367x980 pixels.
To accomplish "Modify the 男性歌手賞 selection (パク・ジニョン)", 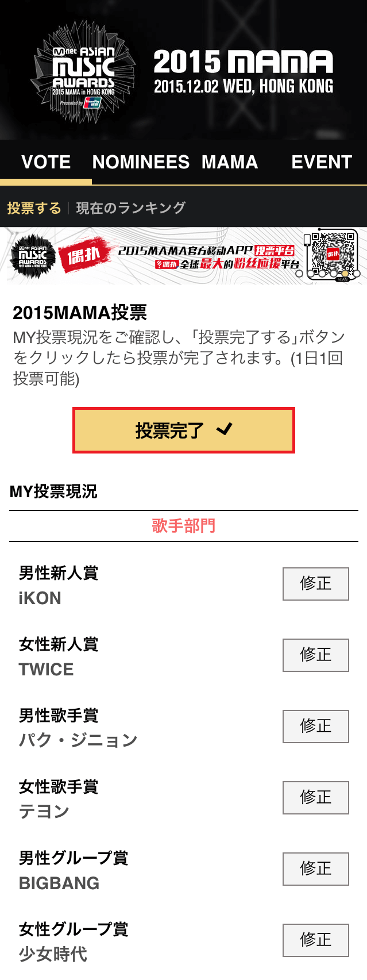I will [315, 727].
